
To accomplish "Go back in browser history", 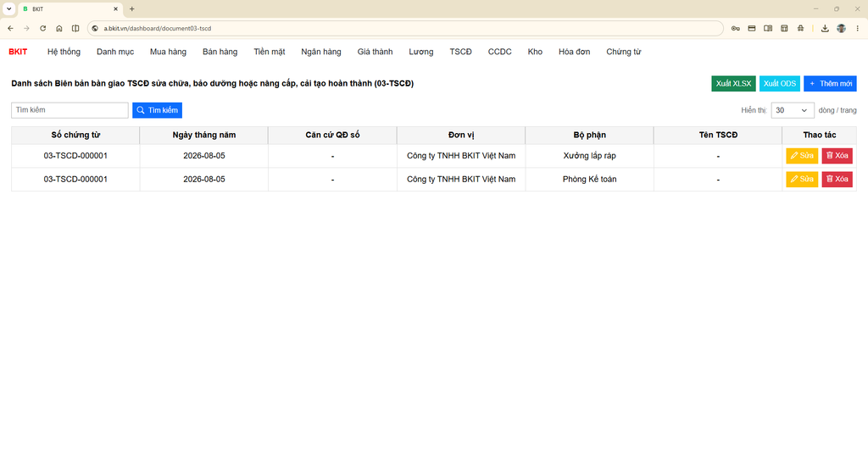I will (10, 28).
